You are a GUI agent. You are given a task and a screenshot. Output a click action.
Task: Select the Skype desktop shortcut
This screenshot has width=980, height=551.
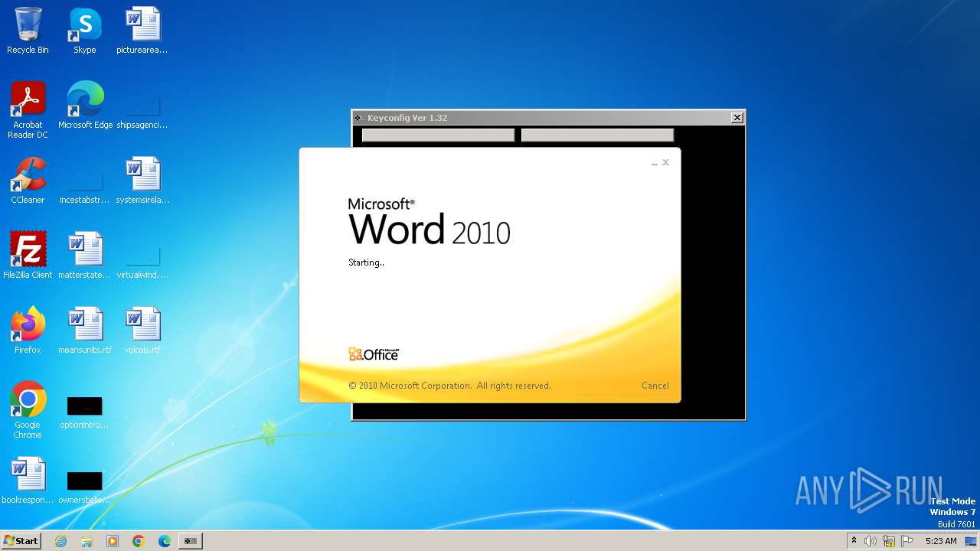85,31
